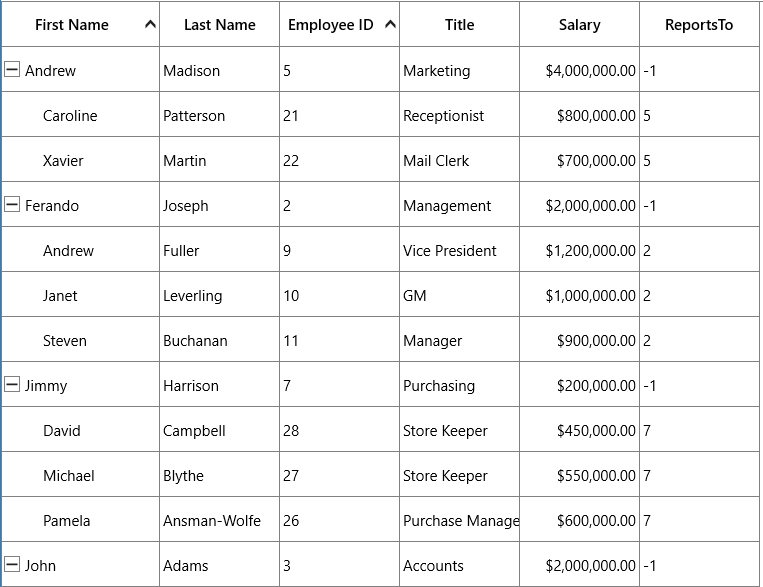Collapse the Andrew Madison tree node
Screen dimensions: 763x587
[12, 70]
